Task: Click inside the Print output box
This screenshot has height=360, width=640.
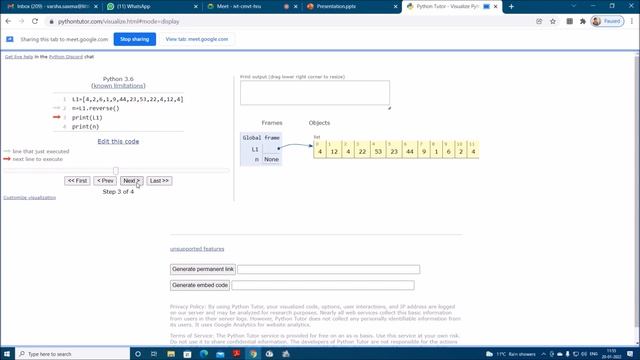Action: [x=315, y=93]
